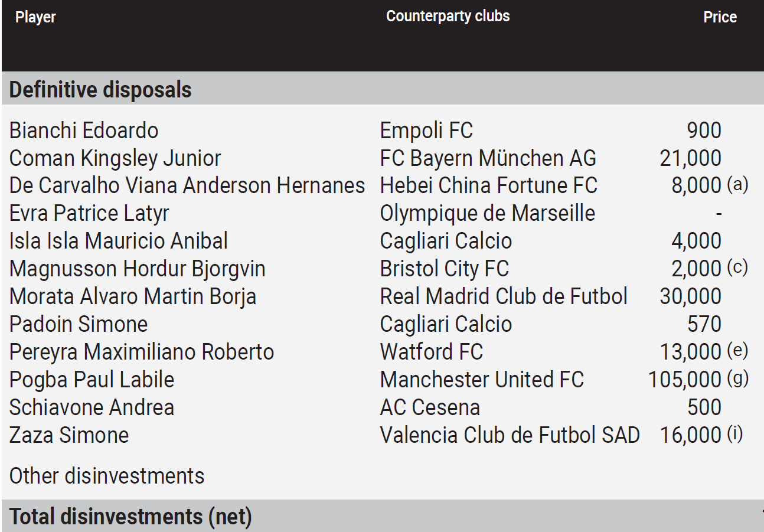Click the Price column header
Viewport: 764px width, 532px height.
click(x=720, y=17)
